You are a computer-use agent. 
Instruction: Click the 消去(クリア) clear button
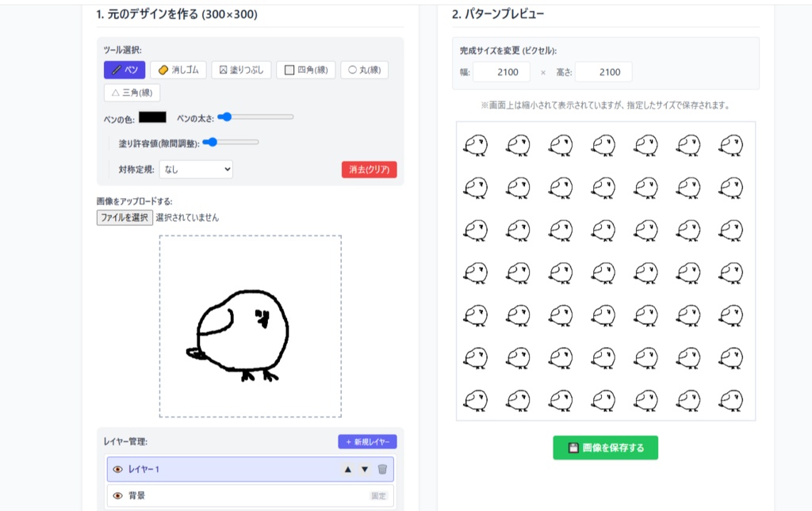370,170
